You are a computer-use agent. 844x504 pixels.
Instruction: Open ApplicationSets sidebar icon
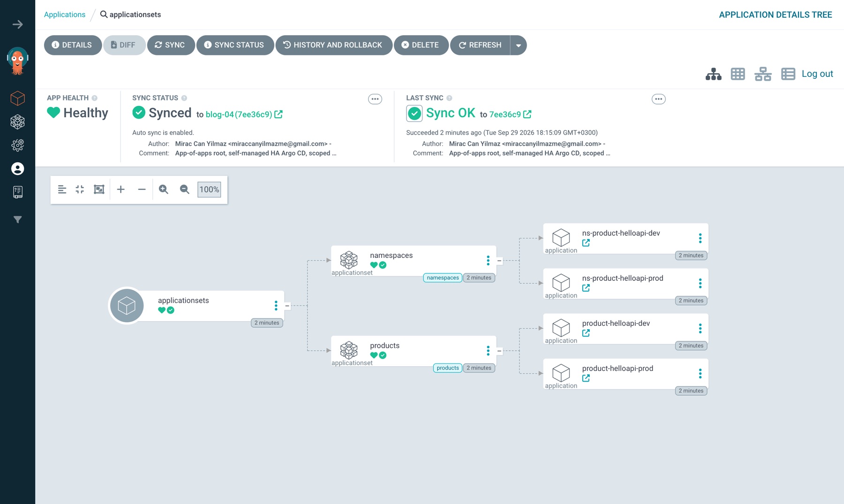pyautogui.click(x=18, y=122)
